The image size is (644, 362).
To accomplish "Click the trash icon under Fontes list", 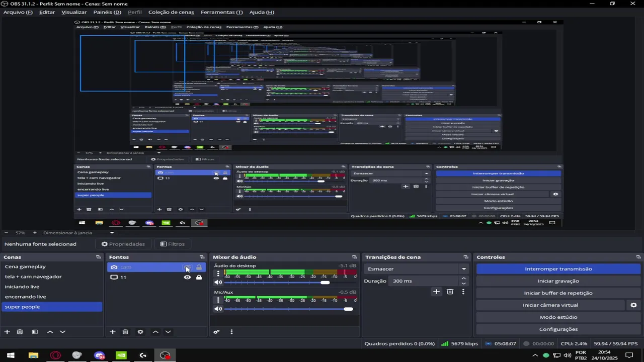I will tap(125, 332).
